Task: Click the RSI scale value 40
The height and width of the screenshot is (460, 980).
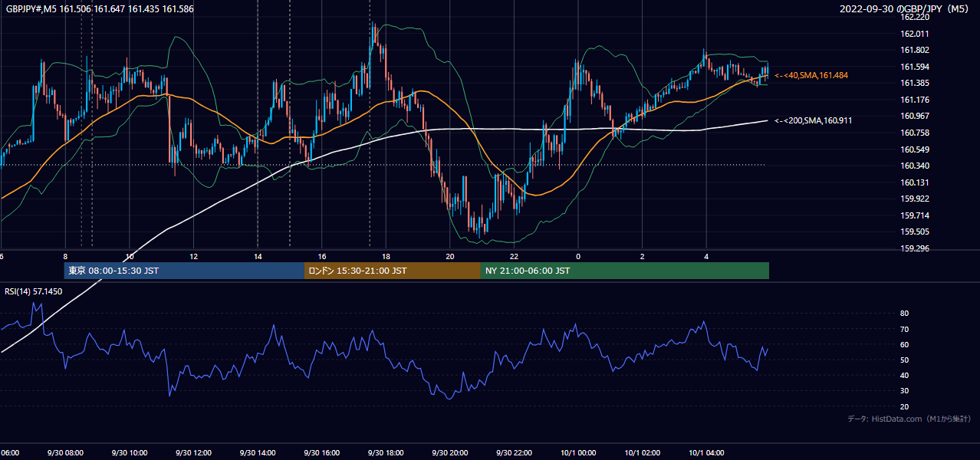Action: coord(904,375)
